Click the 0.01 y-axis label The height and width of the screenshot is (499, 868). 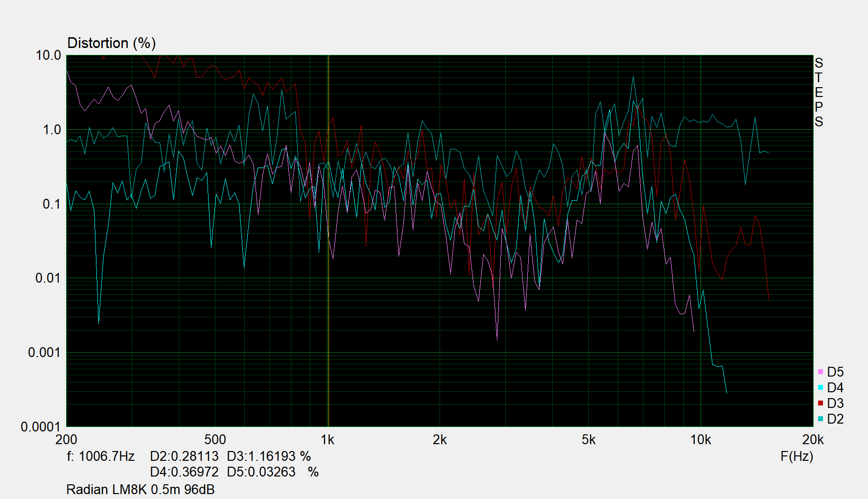tap(48, 278)
